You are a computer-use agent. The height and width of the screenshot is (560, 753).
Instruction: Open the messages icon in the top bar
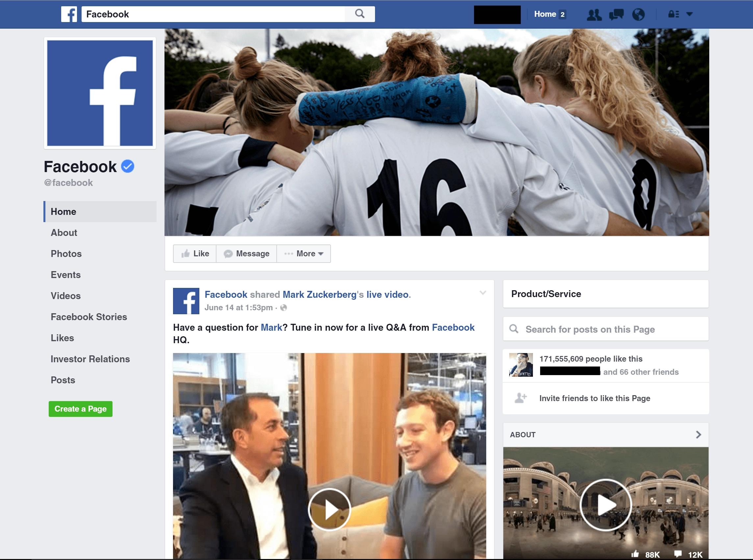[616, 14]
